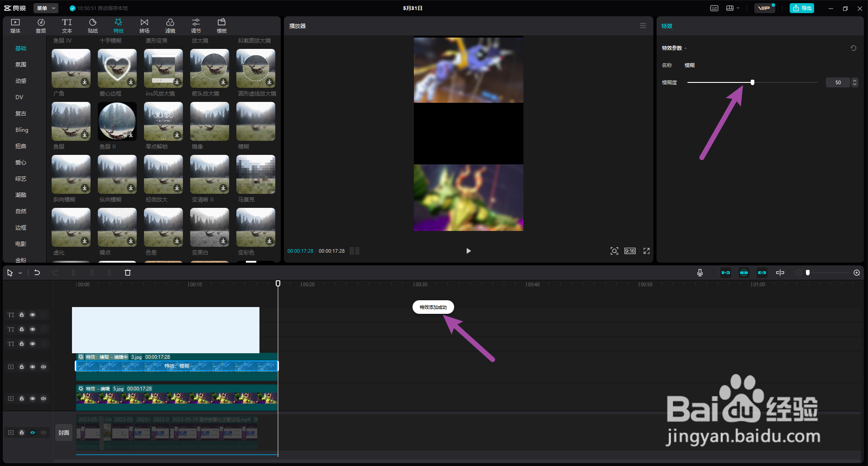Image resolution: width=868 pixels, height=466 pixels.
Task: Select the 复古 effects category
Action: coord(21,114)
